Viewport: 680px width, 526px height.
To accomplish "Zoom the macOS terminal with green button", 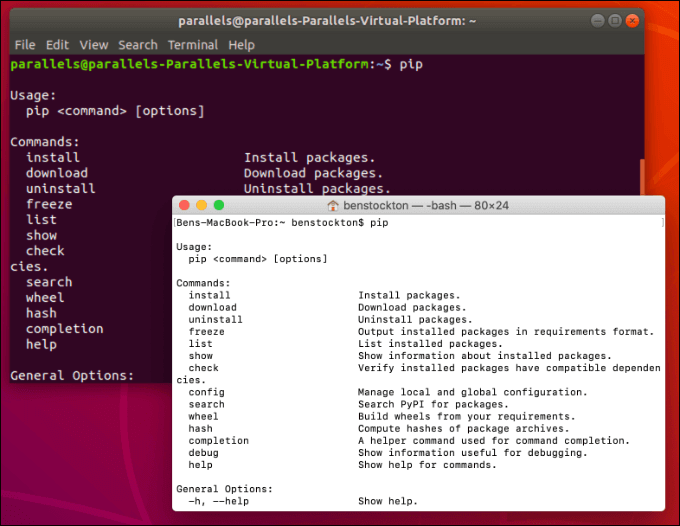I will tap(219, 205).
